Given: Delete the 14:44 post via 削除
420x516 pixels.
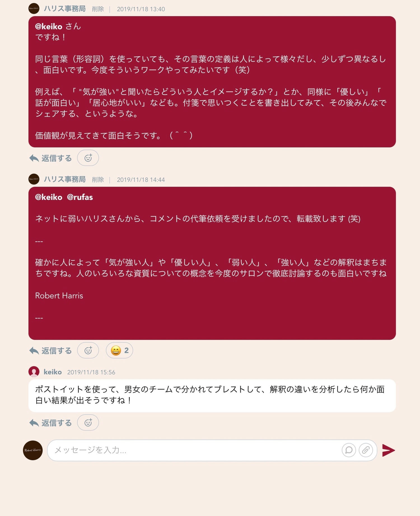Looking at the screenshot, I should tap(98, 179).
